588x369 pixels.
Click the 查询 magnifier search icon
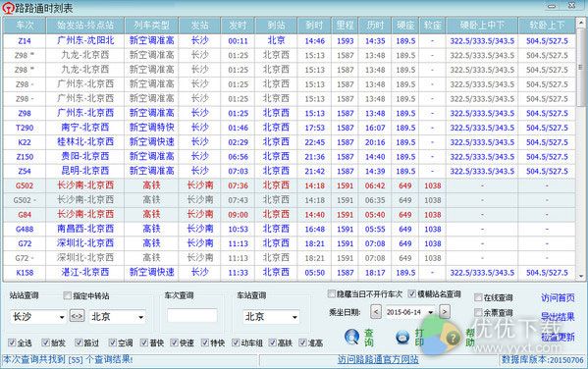pos(351,337)
